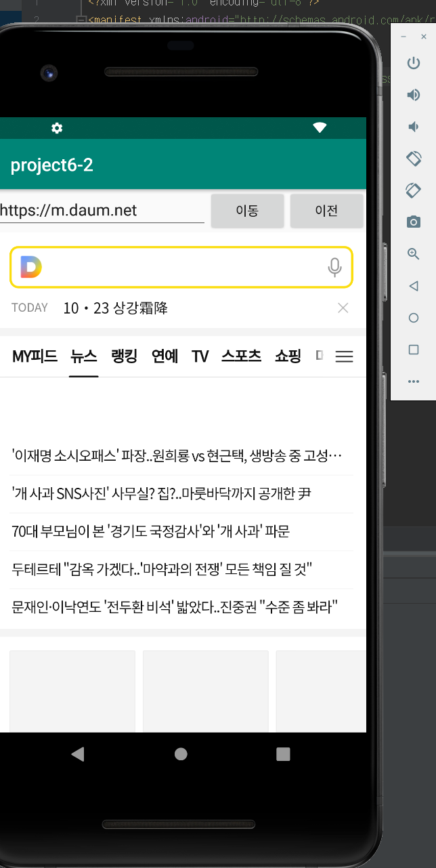This screenshot has height=868, width=436.
Task: Tap the phone's Recents navigation button
Action: (283, 754)
